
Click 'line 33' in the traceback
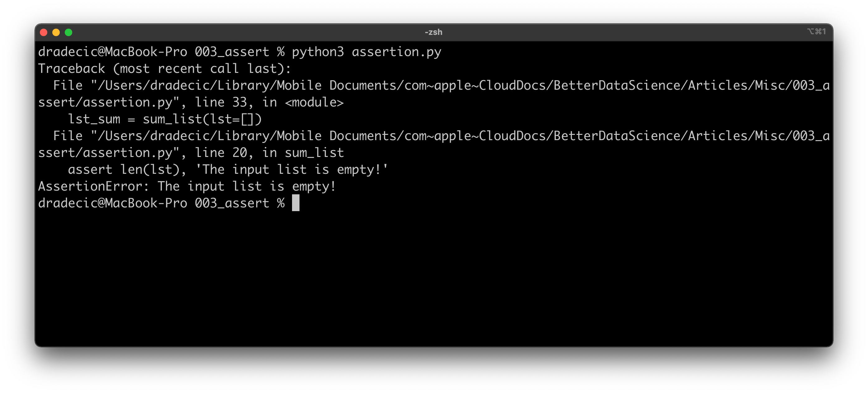point(221,102)
